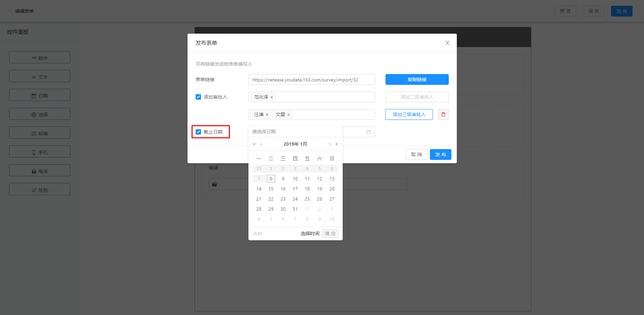Go to previous year in calendar
Screen dimensions: 644x315
point(254,144)
